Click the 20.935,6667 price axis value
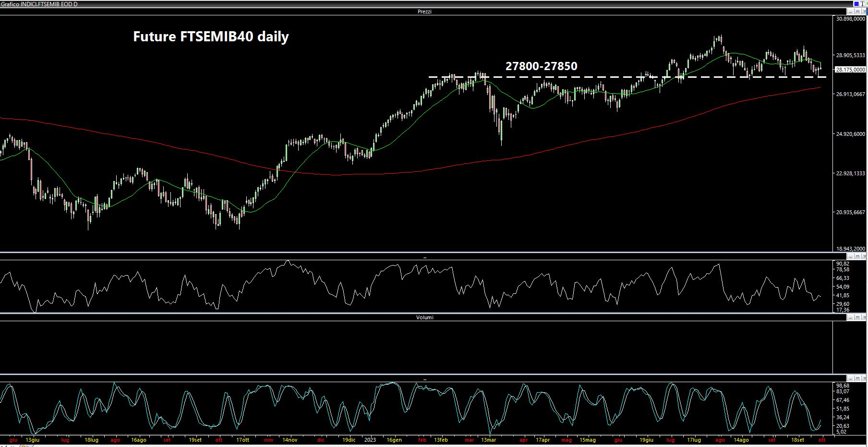 pyautogui.click(x=851, y=212)
